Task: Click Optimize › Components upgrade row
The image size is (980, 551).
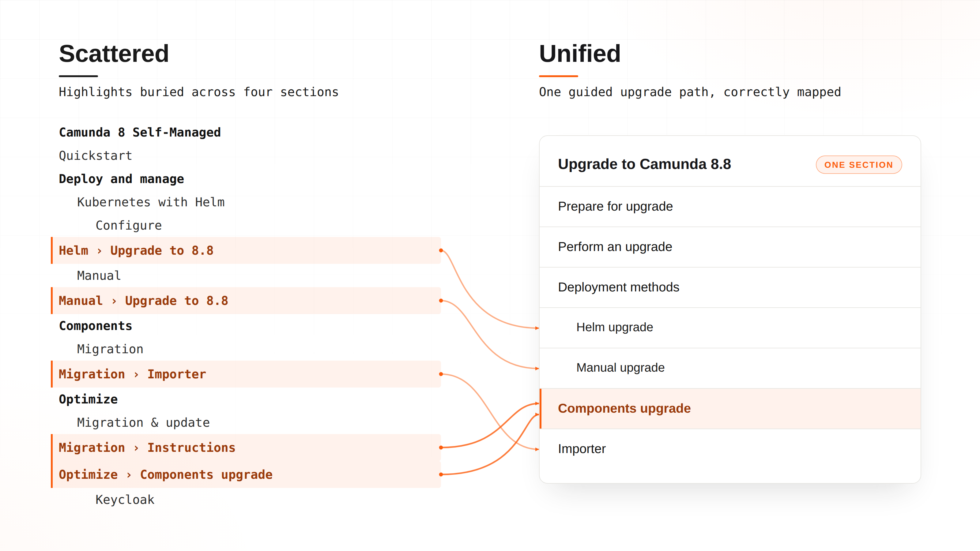Action: [x=246, y=474]
